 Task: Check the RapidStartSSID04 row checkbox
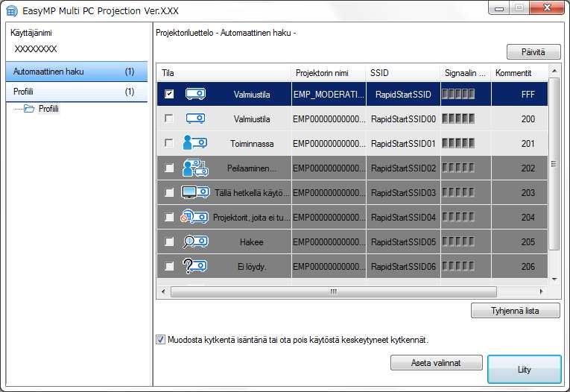(169, 217)
